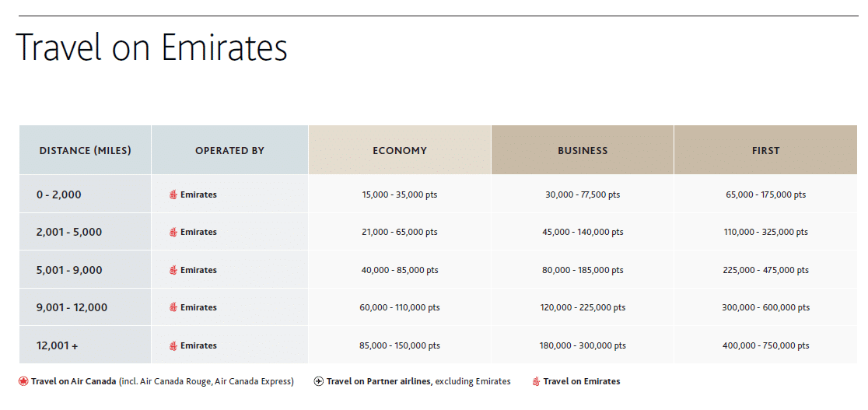Click the Partner airlines plane legend icon
This screenshot has height=410, width=868.
point(319,381)
